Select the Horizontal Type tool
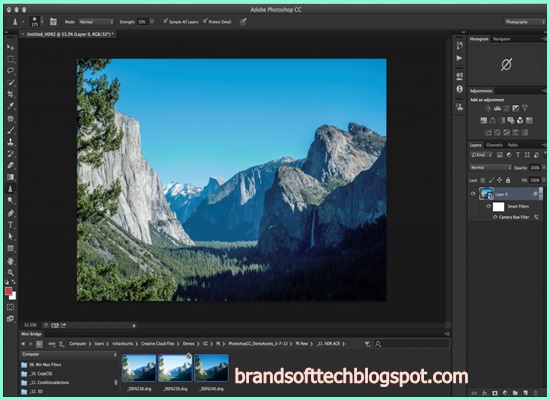 (x=11, y=225)
